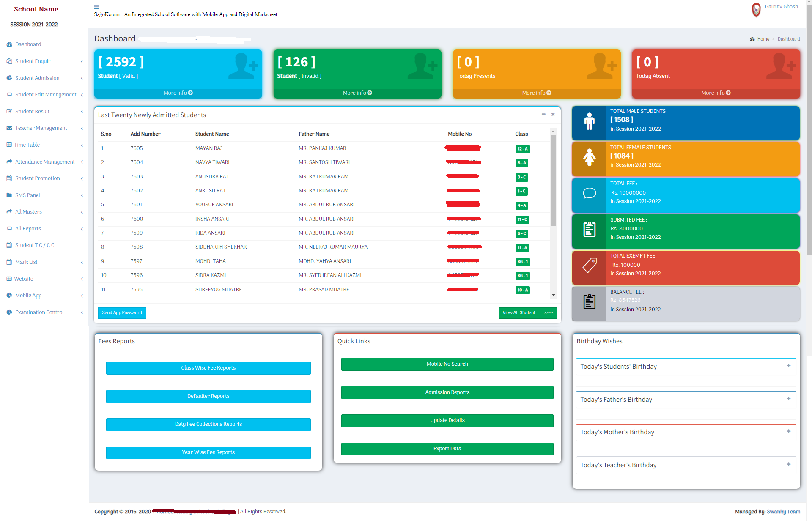Screen dimensions: 812x526
Task: Click the Export Data button
Action: (x=447, y=449)
